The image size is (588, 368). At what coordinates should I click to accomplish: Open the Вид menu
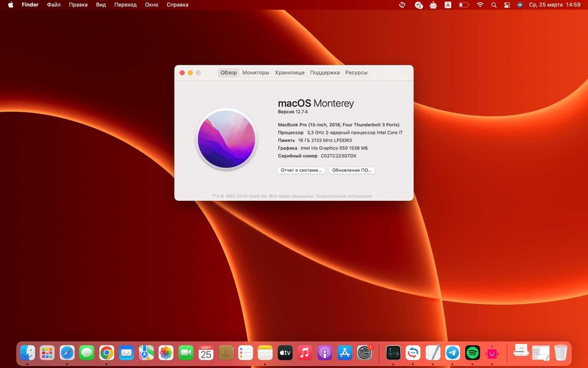(101, 5)
